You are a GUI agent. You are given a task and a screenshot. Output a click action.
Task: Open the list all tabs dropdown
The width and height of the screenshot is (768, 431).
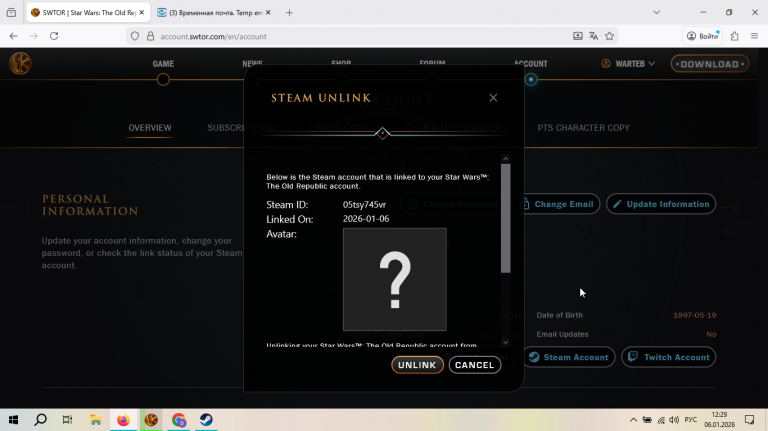coord(656,12)
